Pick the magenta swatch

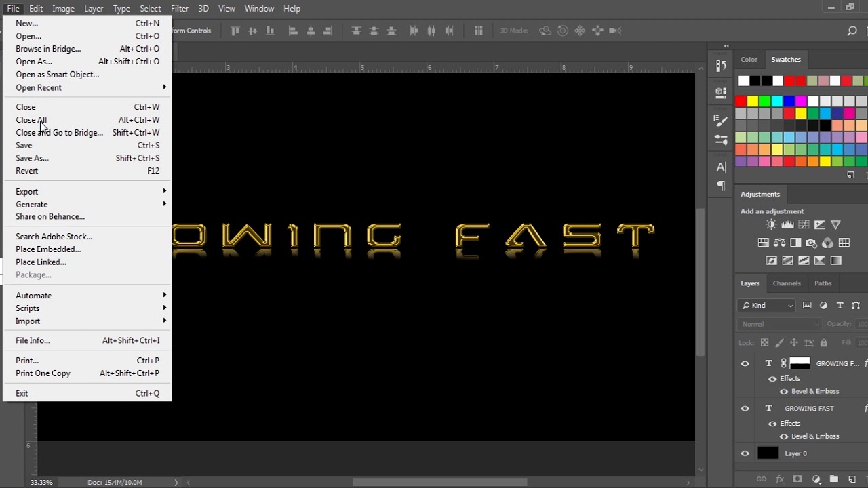(x=802, y=102)
